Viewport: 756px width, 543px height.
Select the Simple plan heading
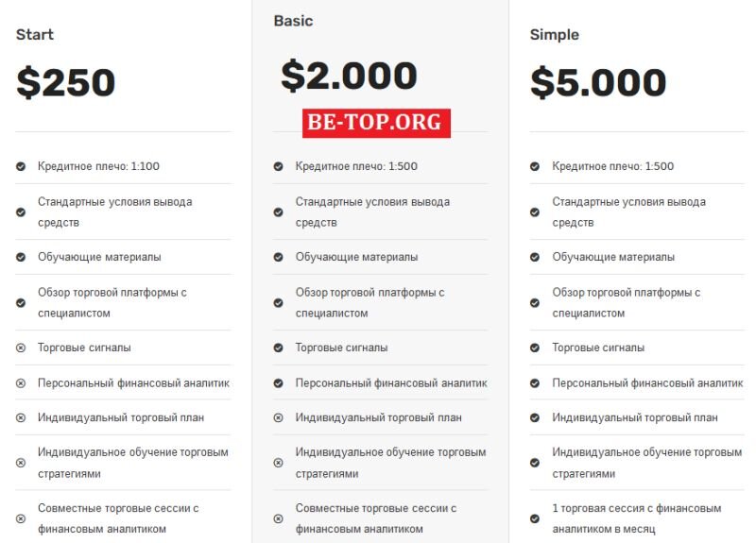point(555,35)
